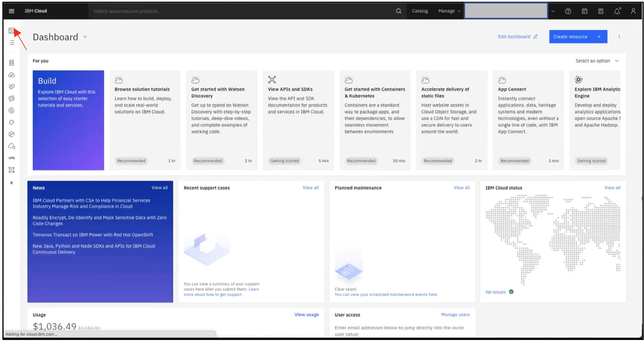Image resolution: width=644 pixels, height=341 pixels.
Task: Open the Manage users link
Action: click(x=455, y=315)
